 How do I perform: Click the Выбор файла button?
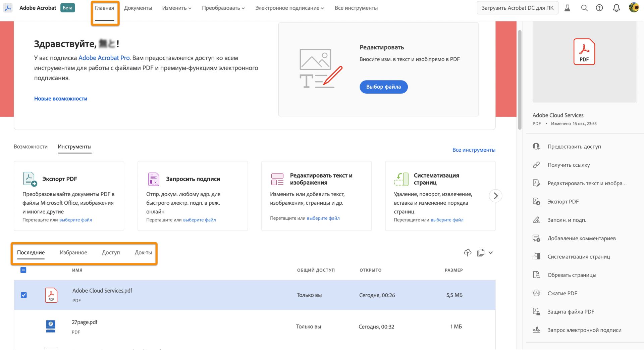click(x=383, y=87)
